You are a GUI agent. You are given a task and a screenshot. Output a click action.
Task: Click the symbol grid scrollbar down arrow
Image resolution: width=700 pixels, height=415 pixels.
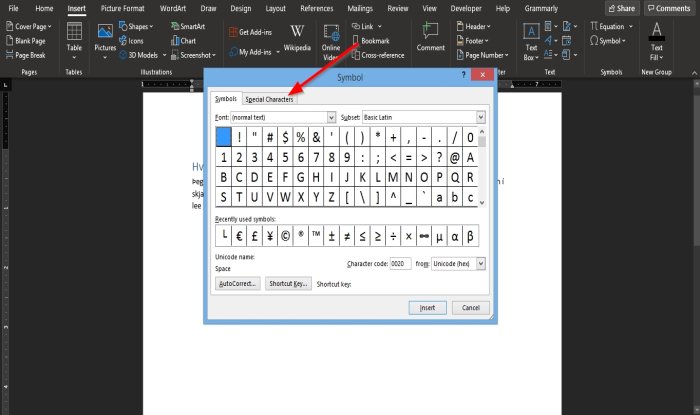[x=482, y=202]
